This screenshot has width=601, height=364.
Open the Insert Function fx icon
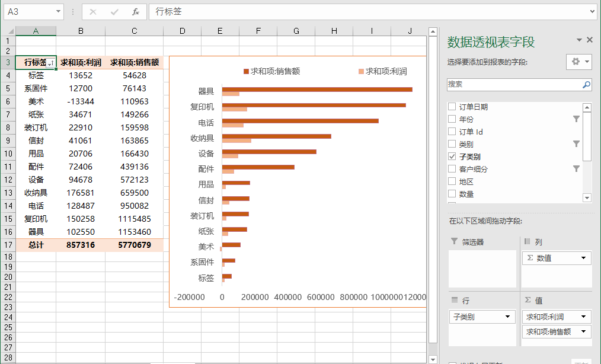click(x=135, y=12)
